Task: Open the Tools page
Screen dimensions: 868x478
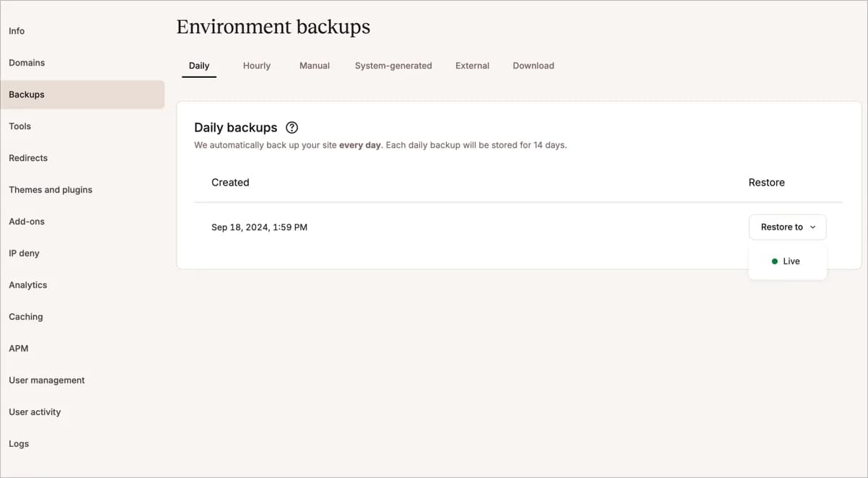Action: pos(19,126)
